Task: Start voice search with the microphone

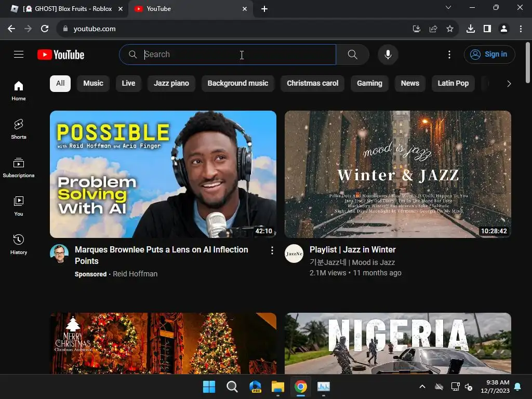Action: pyautogui.click(x=388, y=54)
